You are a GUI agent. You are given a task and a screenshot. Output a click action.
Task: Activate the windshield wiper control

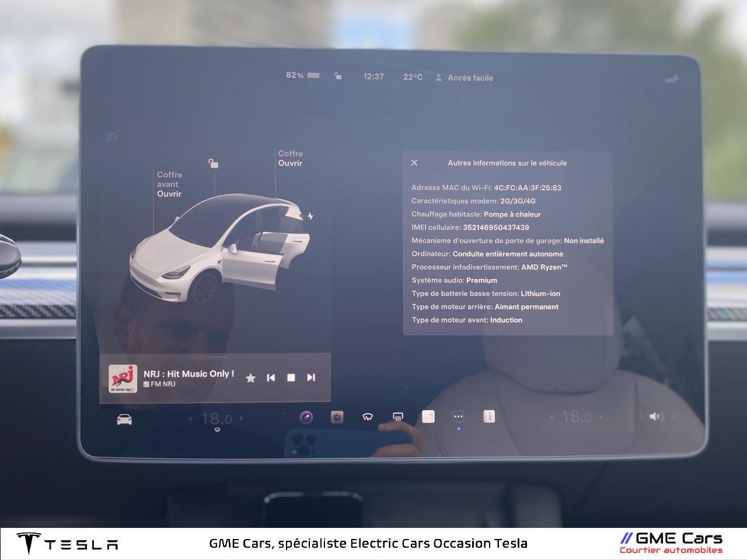[x=368, y=416]
